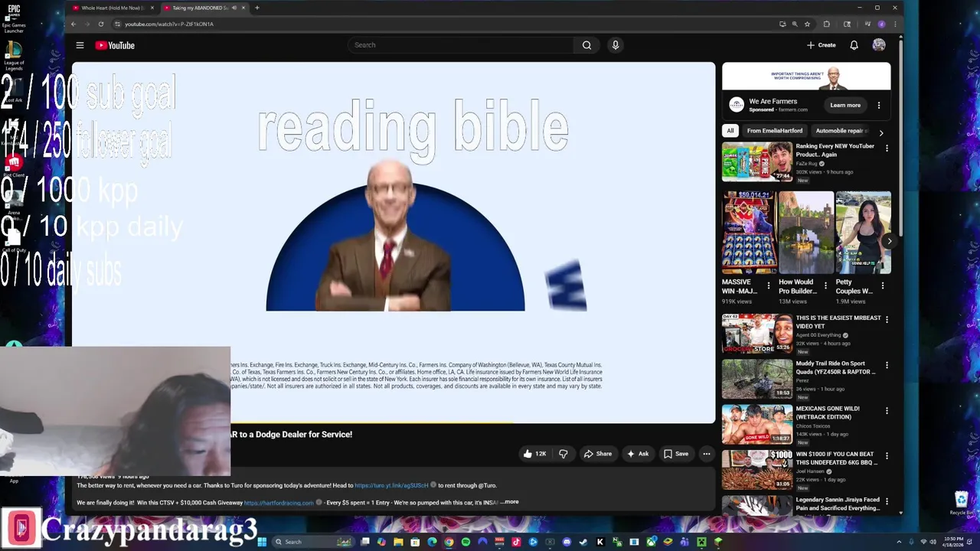This screenshot has width=980, height=551.
Task: Open options for 'Petty Couples' short
Action: [x=882, y=285]
